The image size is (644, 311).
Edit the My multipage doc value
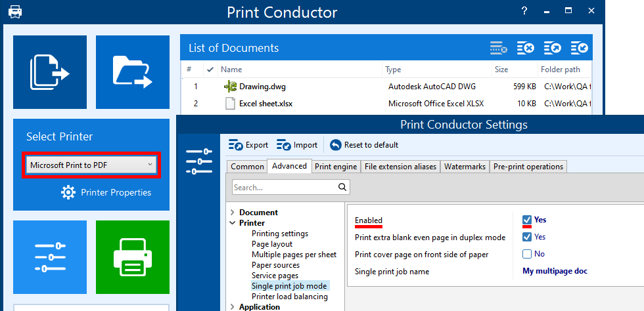tap(555, 271)
